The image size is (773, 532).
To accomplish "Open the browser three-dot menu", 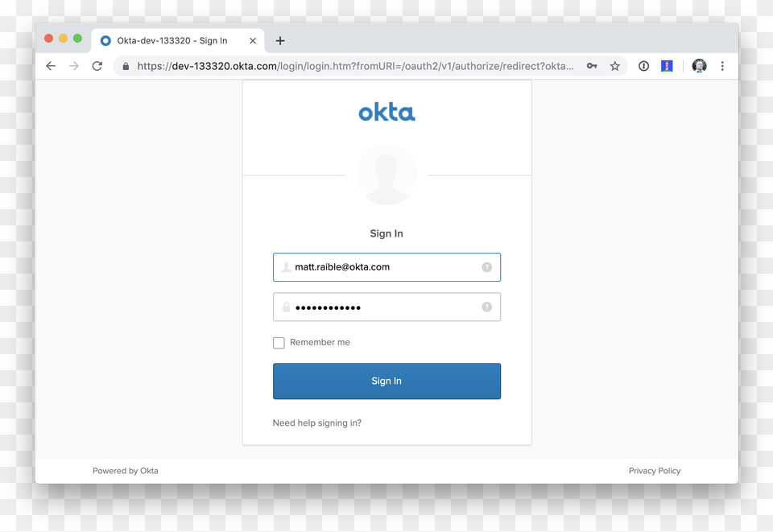I will [x=722, y=66].
